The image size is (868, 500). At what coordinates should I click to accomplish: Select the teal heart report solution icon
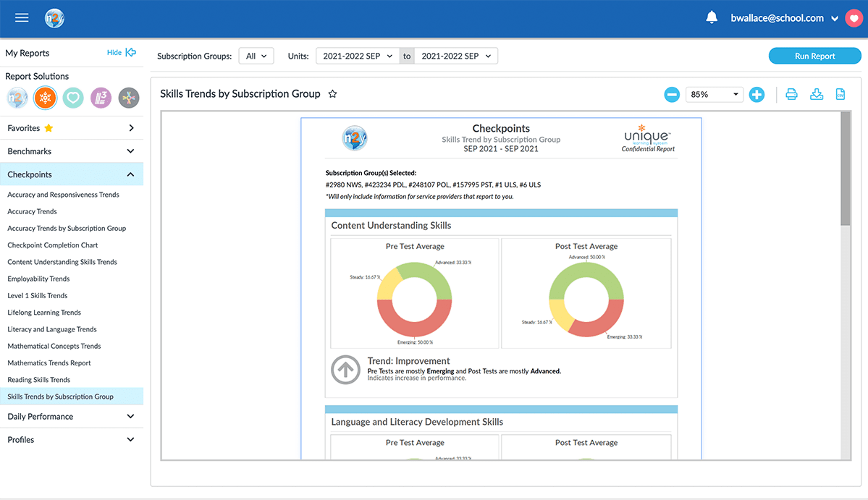(x=73, y=98)
